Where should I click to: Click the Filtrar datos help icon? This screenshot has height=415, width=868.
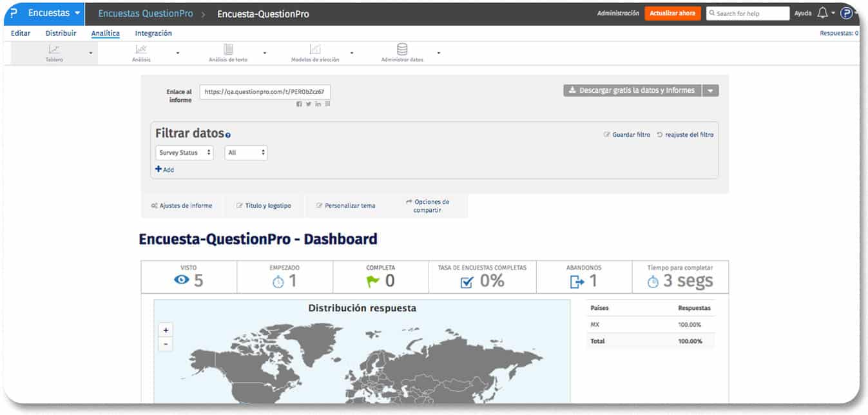coord(228,135)
